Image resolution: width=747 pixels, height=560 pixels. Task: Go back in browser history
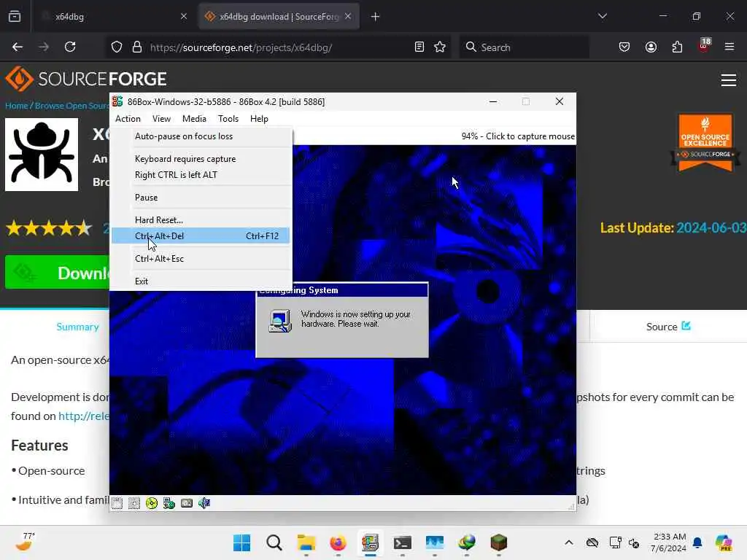18,47
